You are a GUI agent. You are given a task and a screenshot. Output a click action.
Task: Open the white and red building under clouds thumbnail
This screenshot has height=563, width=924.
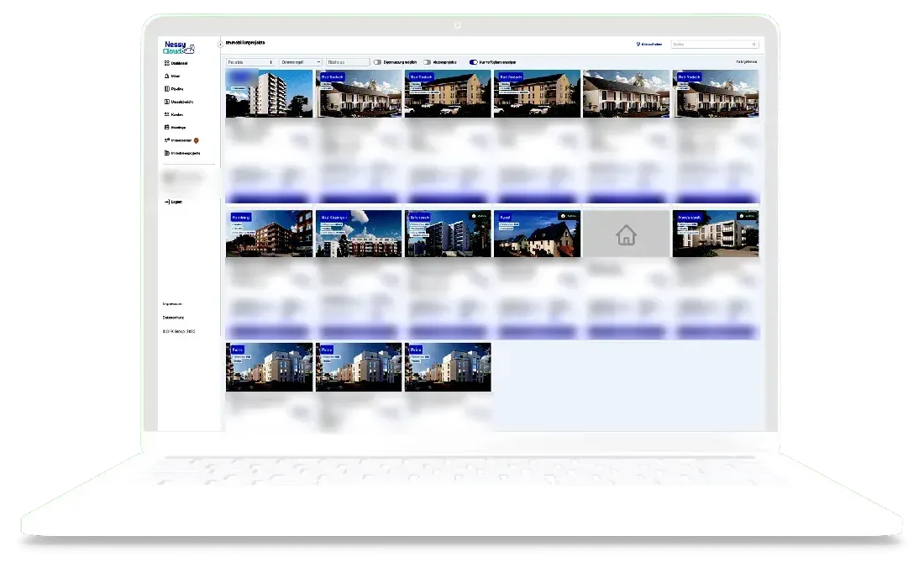(x=359, y=234)
